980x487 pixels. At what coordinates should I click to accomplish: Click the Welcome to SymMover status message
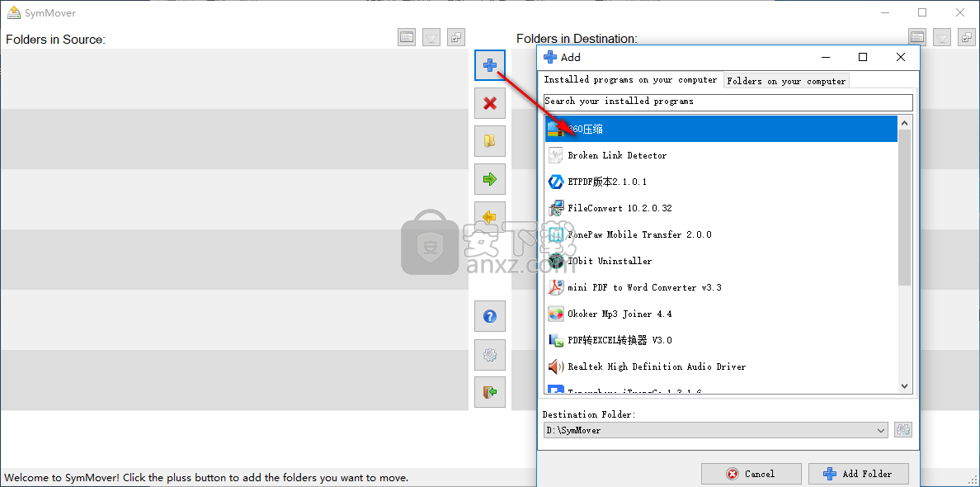click(207, 478)
